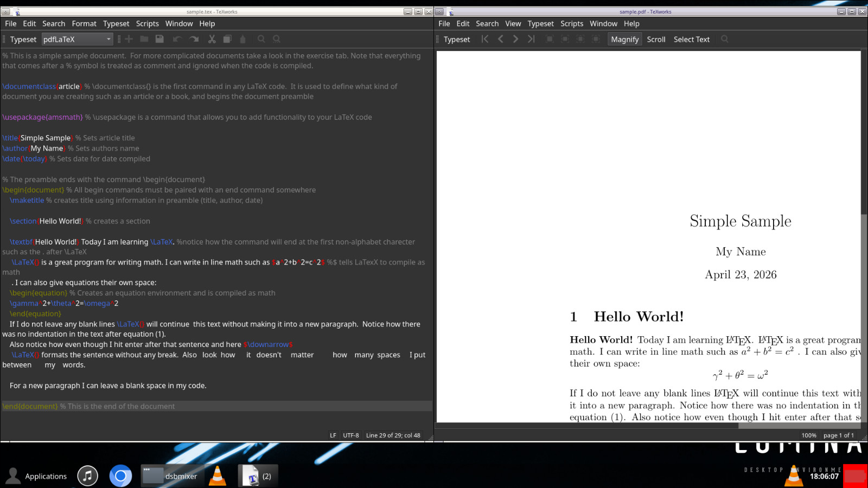Image resolution: width=868 pixels, height=488 pixels.
Task: Open the Scripts menu in editor window
Action: [x=148, y=23]
